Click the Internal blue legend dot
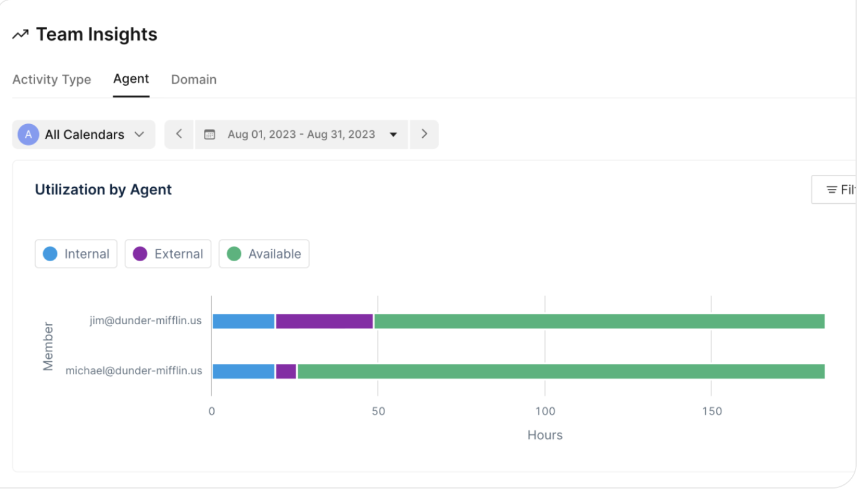 pos(50,253)
